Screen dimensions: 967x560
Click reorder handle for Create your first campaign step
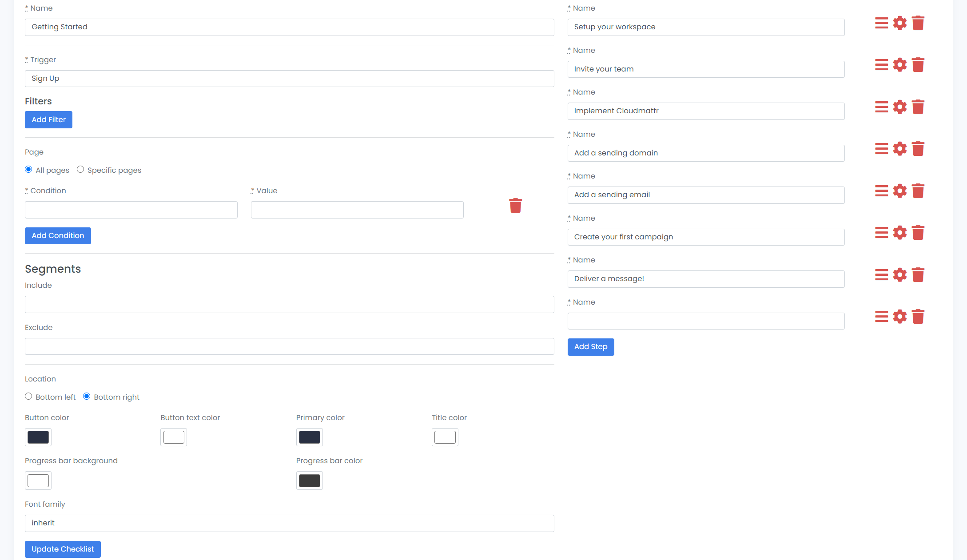tap(881, 233)
